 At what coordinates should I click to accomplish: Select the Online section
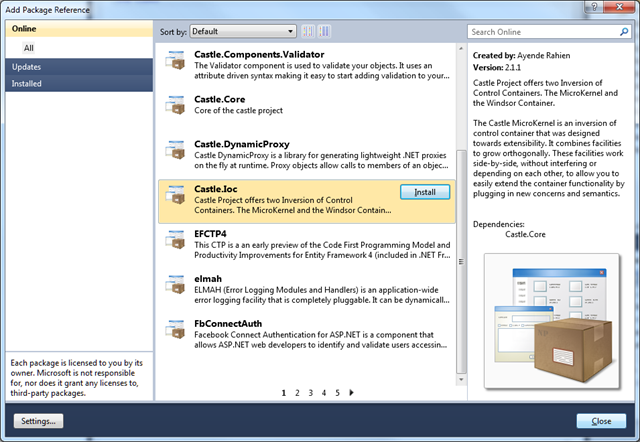coord(80,29)
